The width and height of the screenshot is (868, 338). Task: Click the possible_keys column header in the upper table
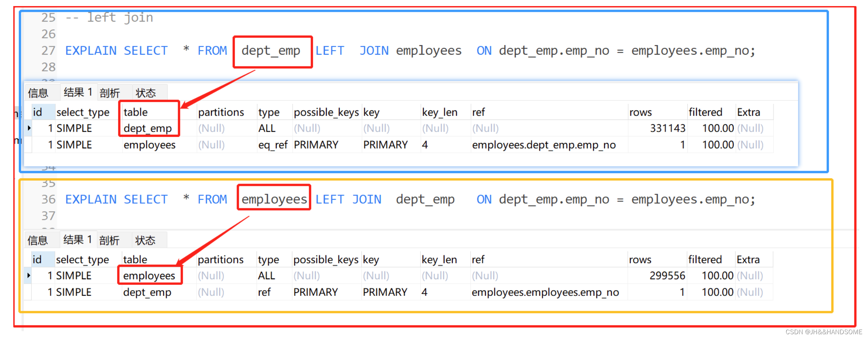326,112
